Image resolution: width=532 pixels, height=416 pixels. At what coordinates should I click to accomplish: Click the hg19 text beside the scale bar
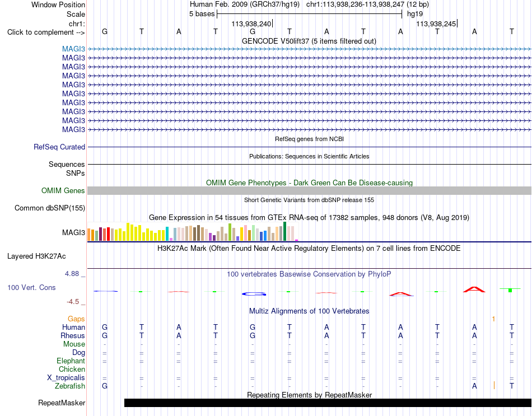coord(415,14)
